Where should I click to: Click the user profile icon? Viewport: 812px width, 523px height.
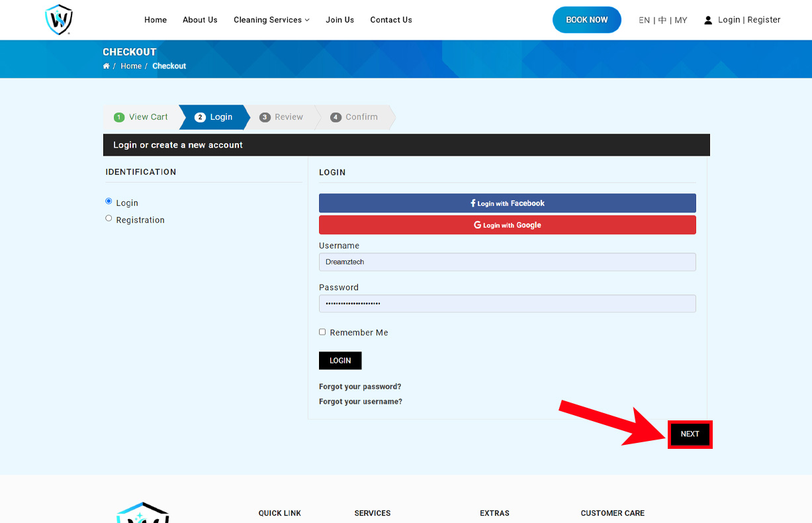pos(708,21)
